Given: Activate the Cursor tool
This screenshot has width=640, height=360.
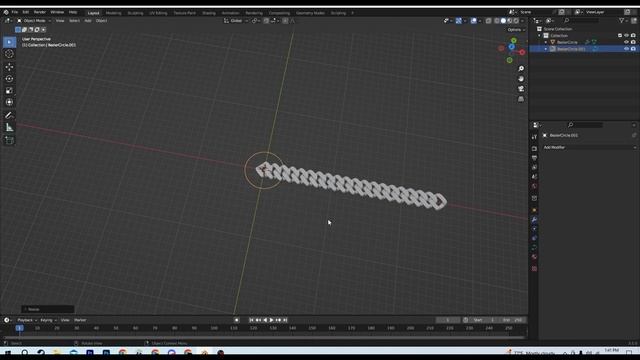Looking at the screenshot, I should (9, 54).
